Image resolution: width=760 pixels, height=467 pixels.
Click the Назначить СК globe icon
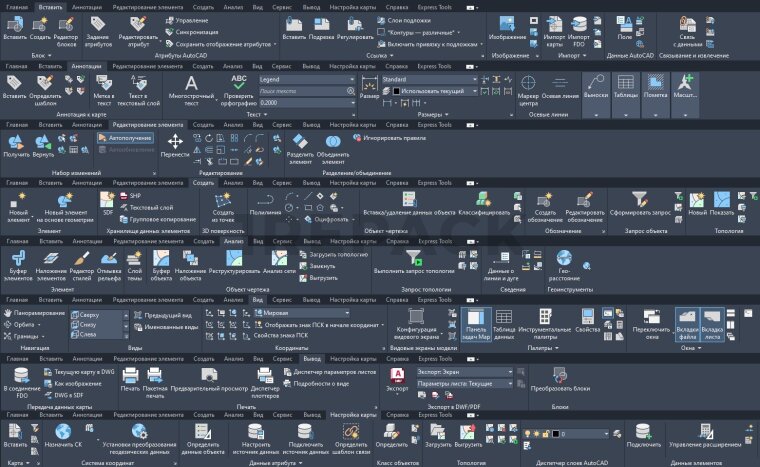(x=61, y=435)
